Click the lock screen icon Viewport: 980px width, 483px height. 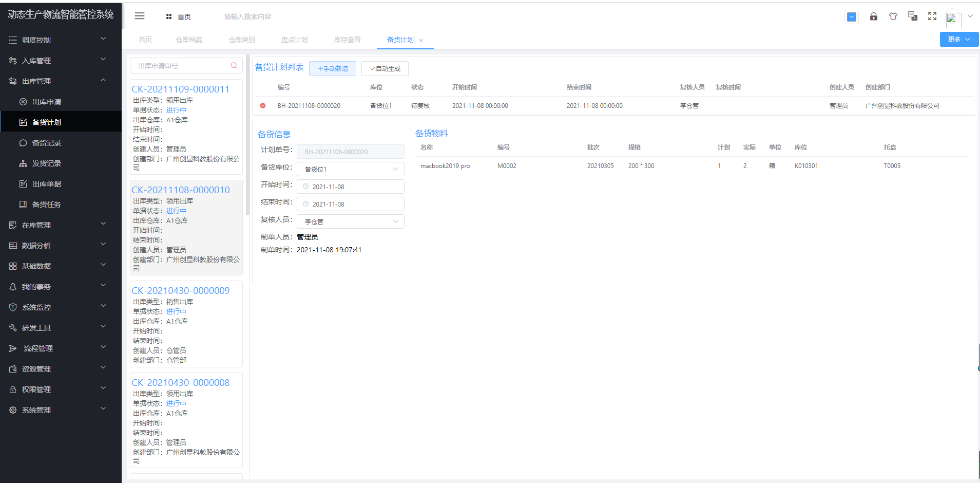pos(874,16)
